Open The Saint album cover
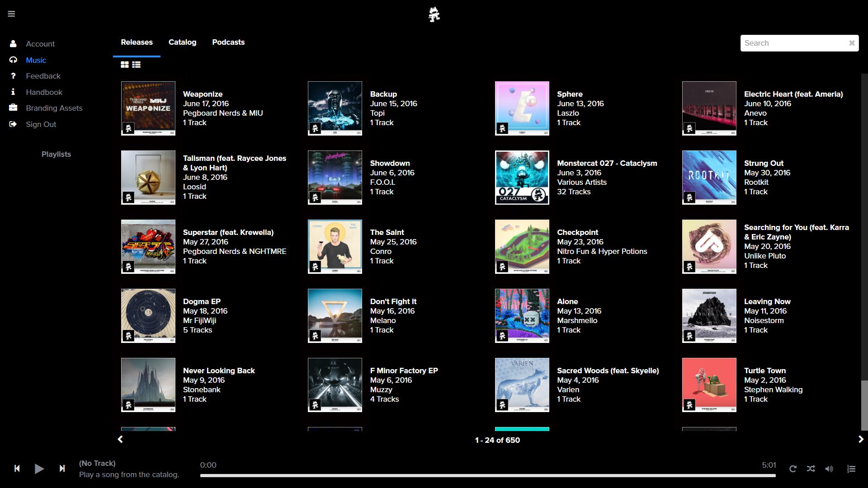Viewport: 868px width, 488px height. (x=335, y=247)
